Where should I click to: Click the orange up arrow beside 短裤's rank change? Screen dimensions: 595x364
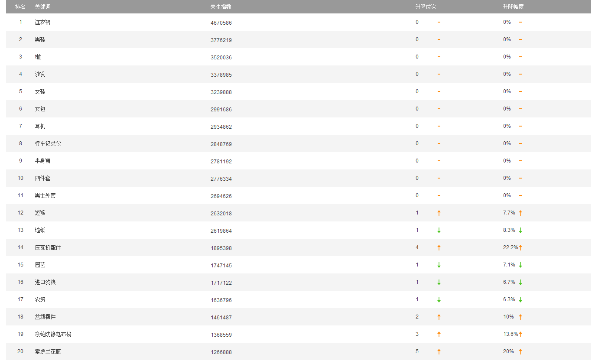(x=439, y=213)
